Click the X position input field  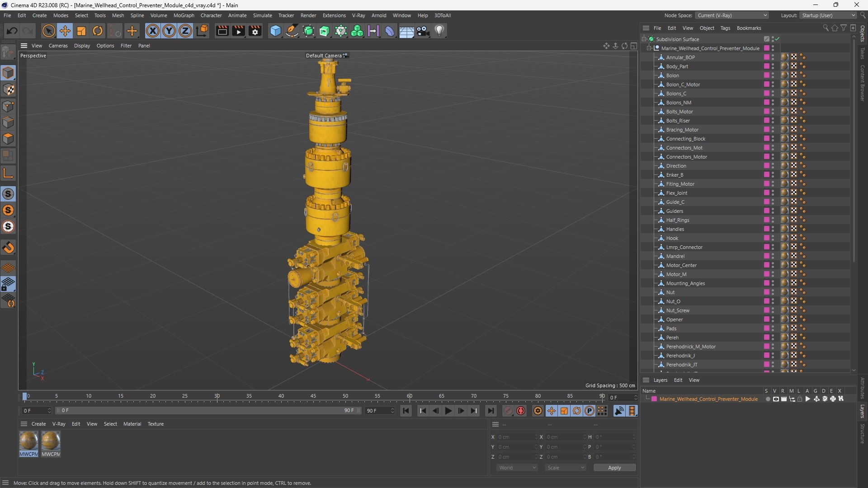coord(517,437)
